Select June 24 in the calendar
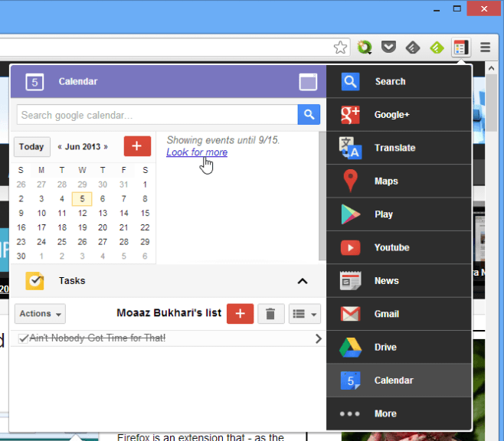This screenshot has height=441, width=504. 41,241
